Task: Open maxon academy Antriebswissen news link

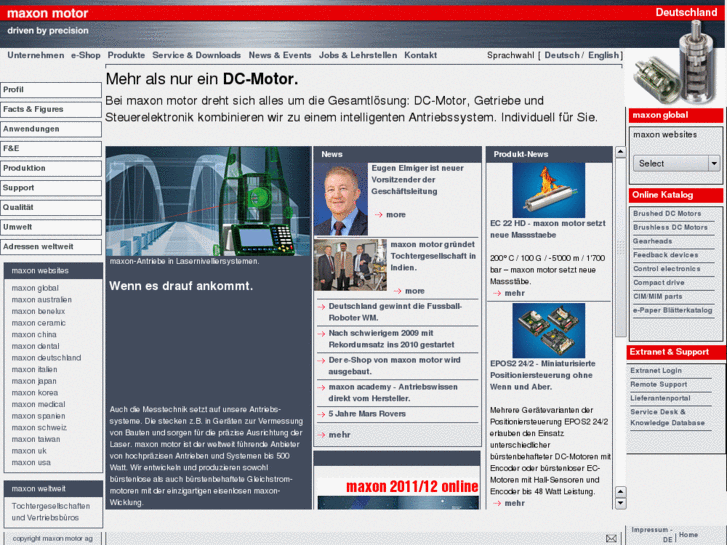Action: 393,393
